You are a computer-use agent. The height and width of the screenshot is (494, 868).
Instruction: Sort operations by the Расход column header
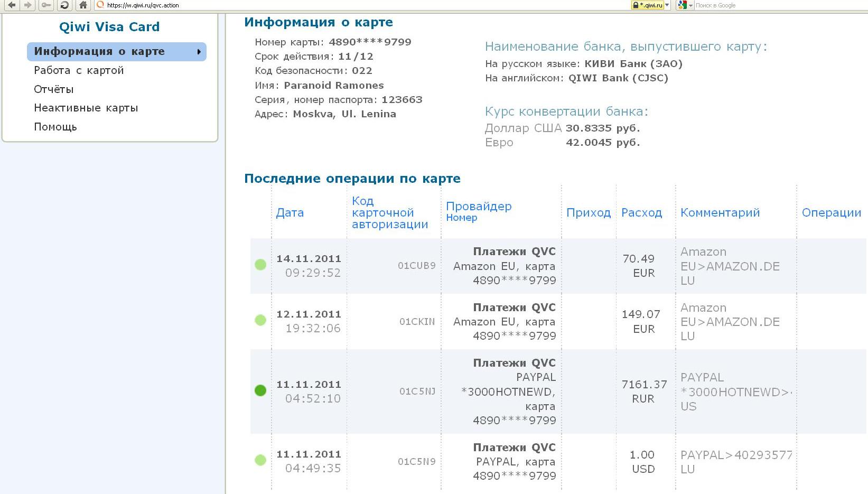pos(641,212)
